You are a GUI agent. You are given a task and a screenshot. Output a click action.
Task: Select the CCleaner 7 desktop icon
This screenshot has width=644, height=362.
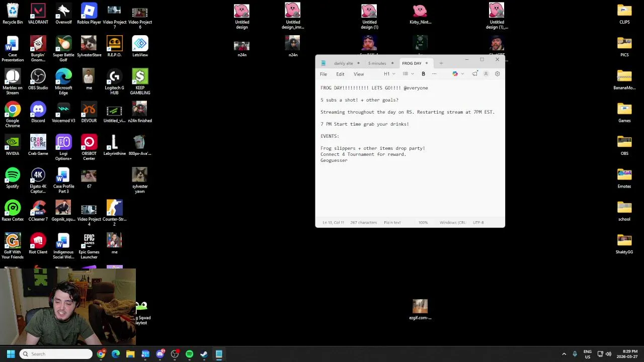[38, 211]
